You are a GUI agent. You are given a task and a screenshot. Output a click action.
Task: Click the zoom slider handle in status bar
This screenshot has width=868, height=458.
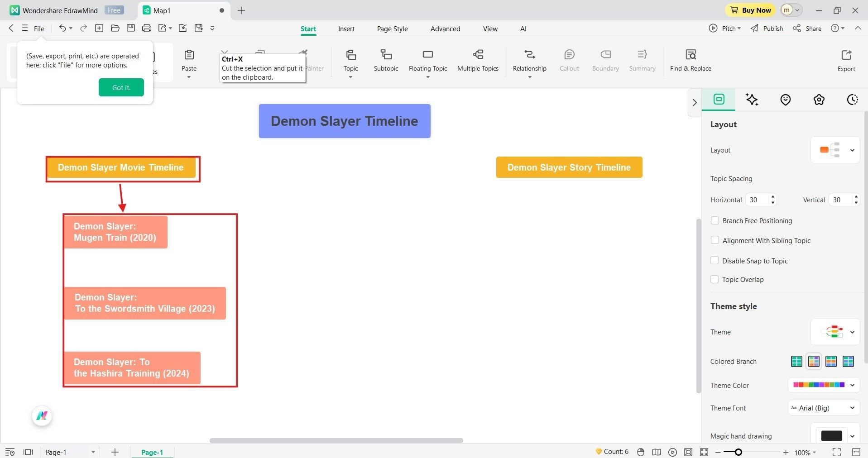tap(739, 452)
